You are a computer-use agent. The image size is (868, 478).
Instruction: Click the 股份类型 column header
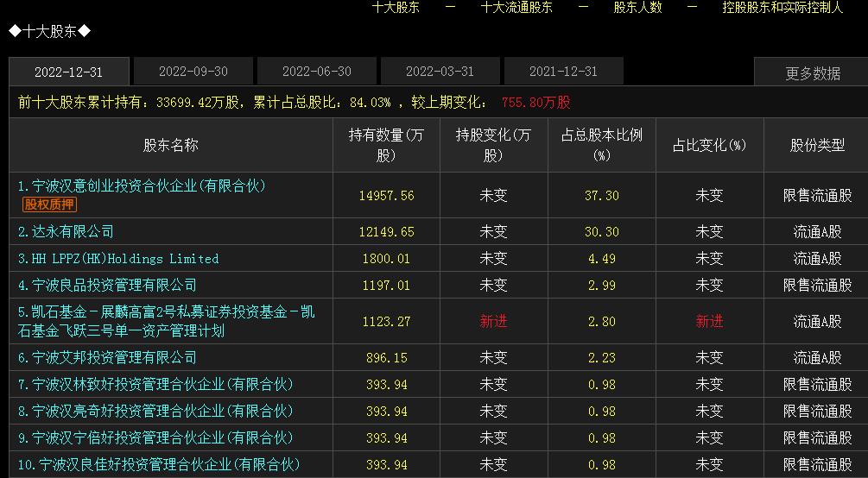[x=817, y=146]
